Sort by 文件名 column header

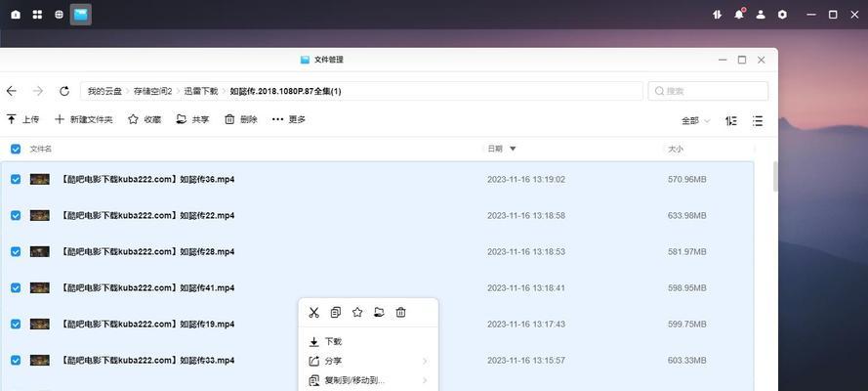[x=41, y=149]
